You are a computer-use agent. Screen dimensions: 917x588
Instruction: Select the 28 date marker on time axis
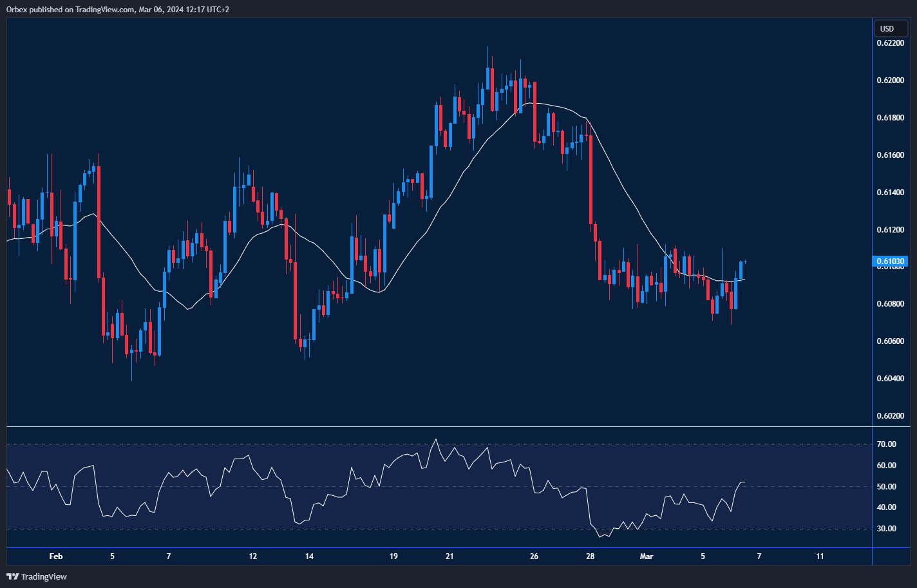tap(591, 556)
